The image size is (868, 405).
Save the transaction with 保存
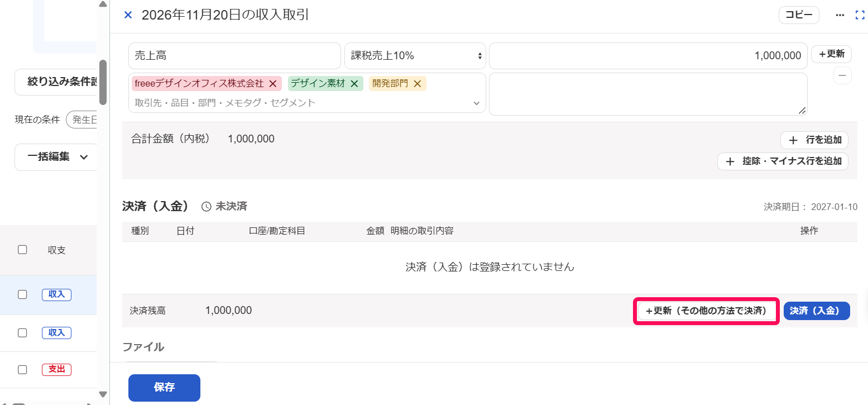164,388
